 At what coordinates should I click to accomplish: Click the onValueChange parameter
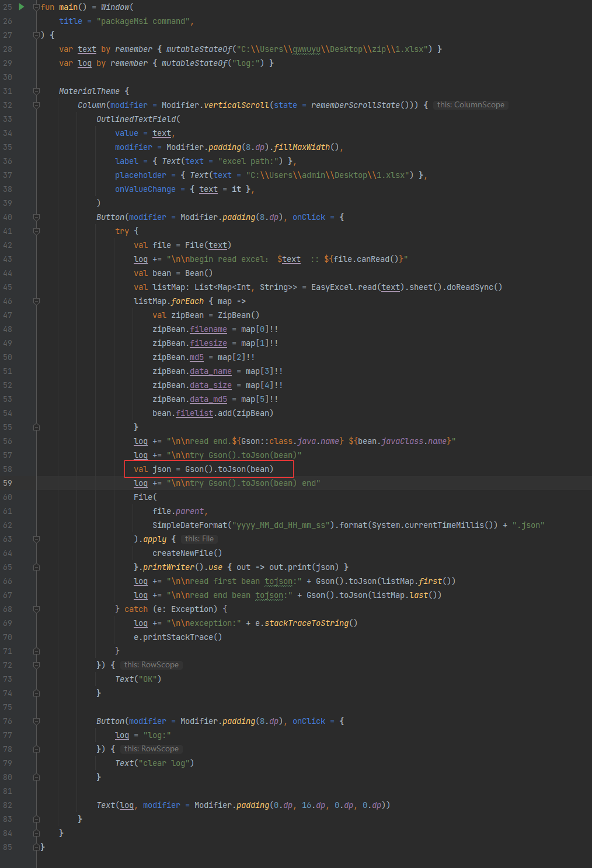coord(145,189)
